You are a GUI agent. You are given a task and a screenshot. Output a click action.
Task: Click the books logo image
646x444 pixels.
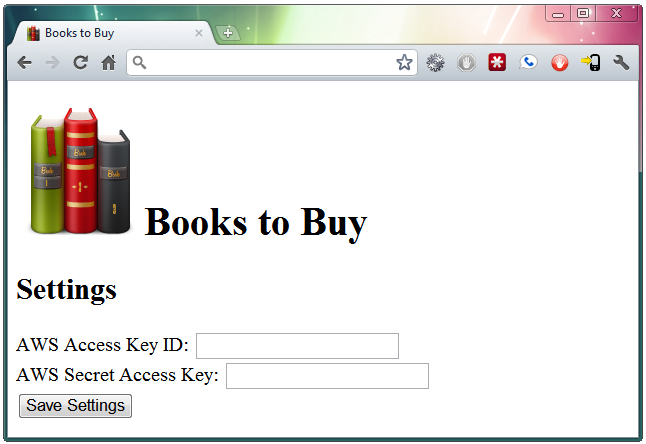(80, 171)
